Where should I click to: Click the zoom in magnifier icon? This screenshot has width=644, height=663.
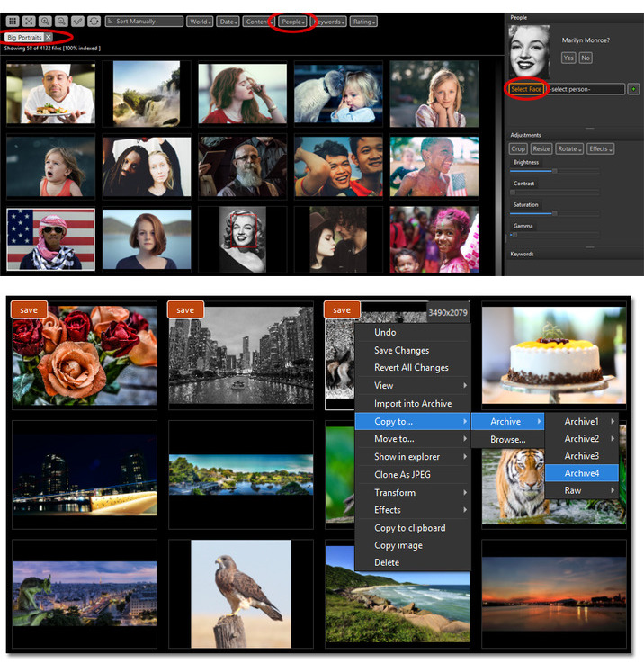pyautogui.click(x=45, y=21)
